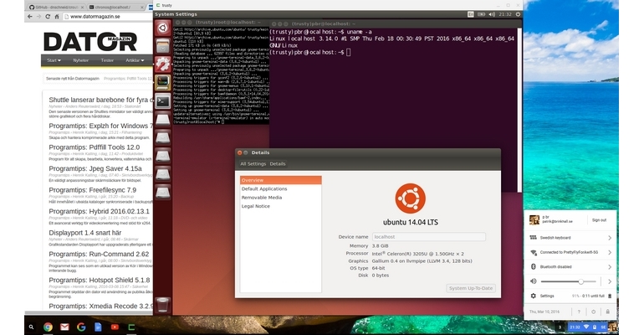The height and width of the screenshot is (335, 644).
Task: Click Sign out in the status tray
Action: click(x=599, y=220)
